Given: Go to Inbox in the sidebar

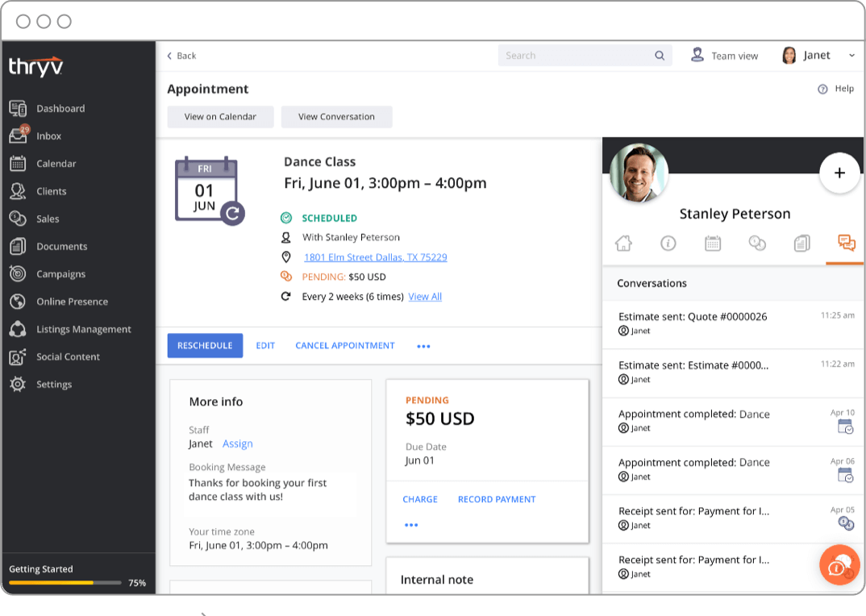Looking at the screenshot, I should coord(48,136).
